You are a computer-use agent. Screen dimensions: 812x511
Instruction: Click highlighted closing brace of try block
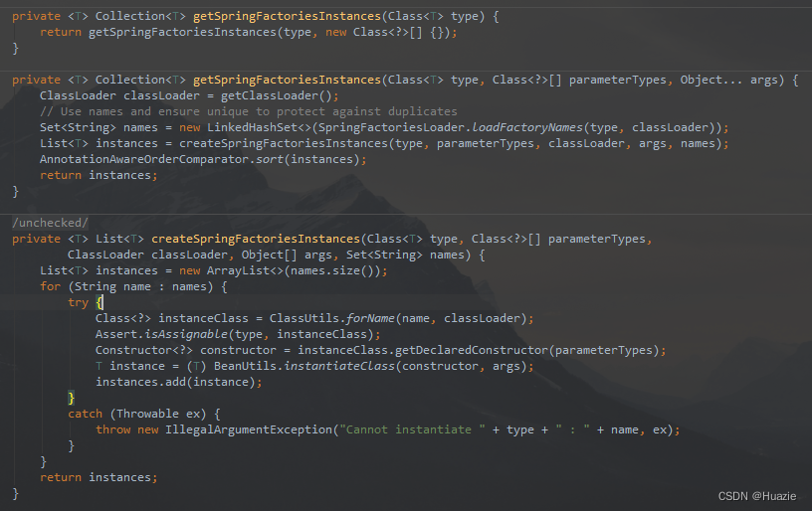[71, 399]
